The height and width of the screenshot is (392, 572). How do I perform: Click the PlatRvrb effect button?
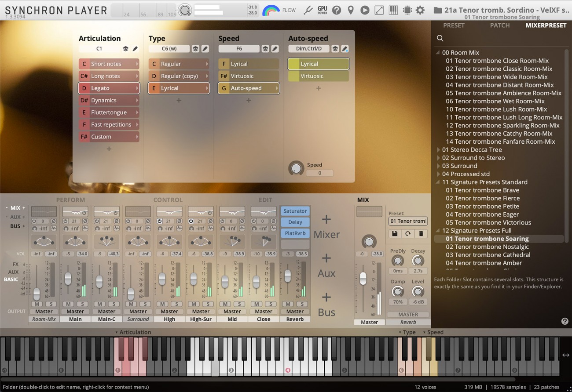[x=295, y=233]
